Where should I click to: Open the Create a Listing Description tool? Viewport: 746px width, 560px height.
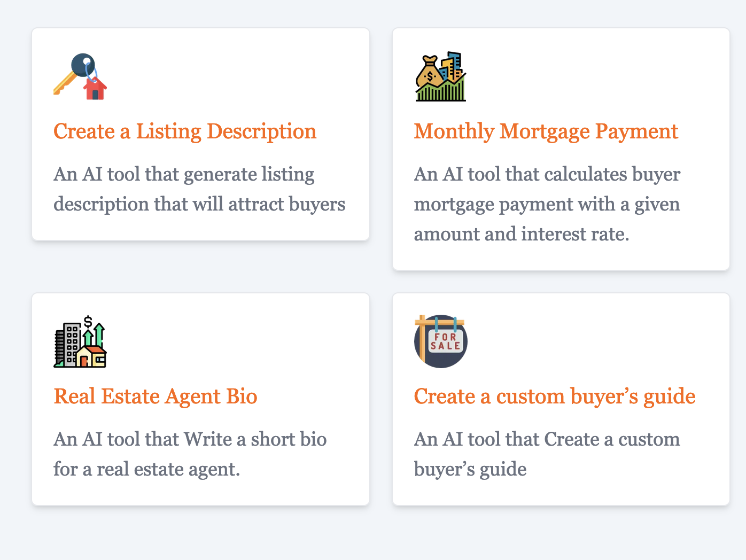pos(185,131)
